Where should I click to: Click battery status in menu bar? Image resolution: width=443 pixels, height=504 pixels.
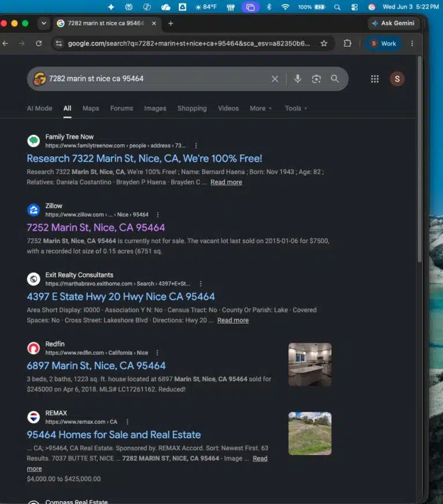311,7
